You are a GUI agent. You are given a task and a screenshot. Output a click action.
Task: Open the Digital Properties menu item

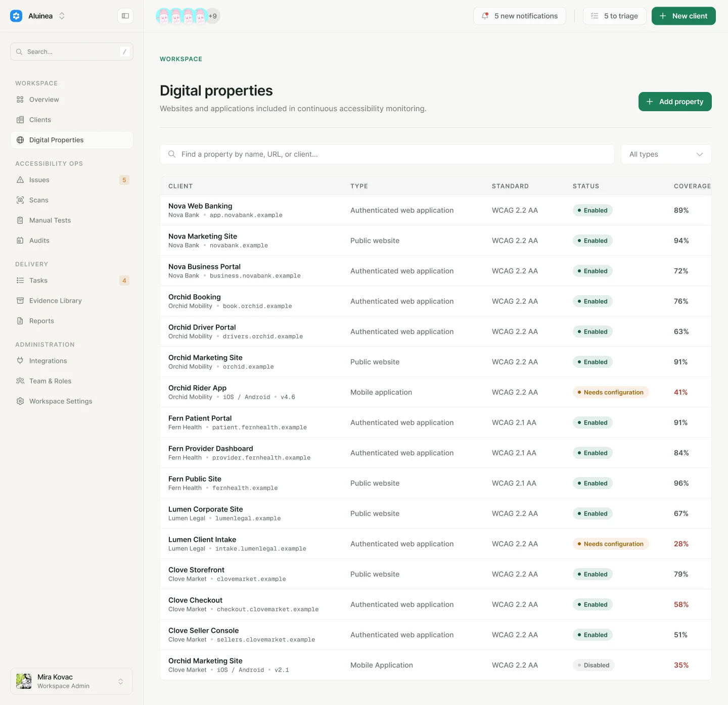[x=71, y=140]
